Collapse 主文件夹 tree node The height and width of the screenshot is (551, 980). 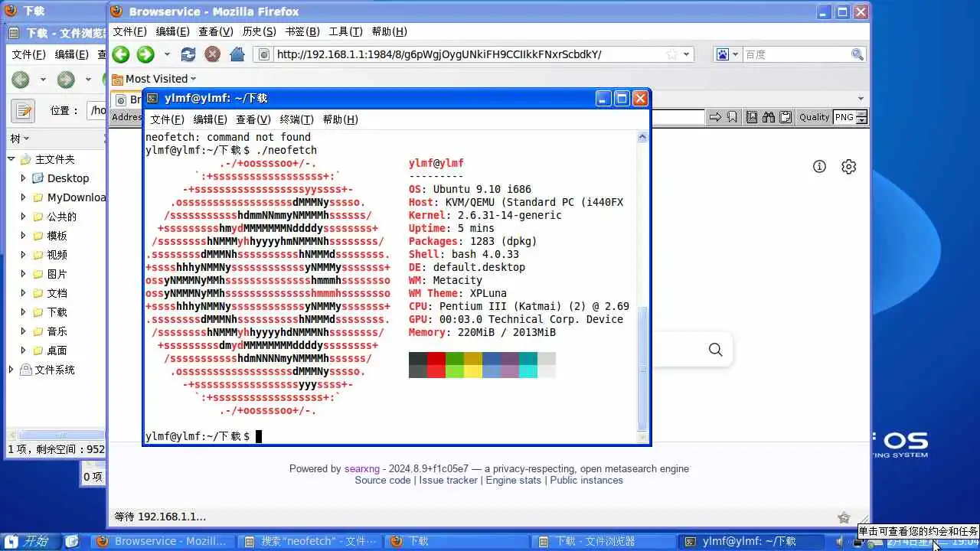11,159
